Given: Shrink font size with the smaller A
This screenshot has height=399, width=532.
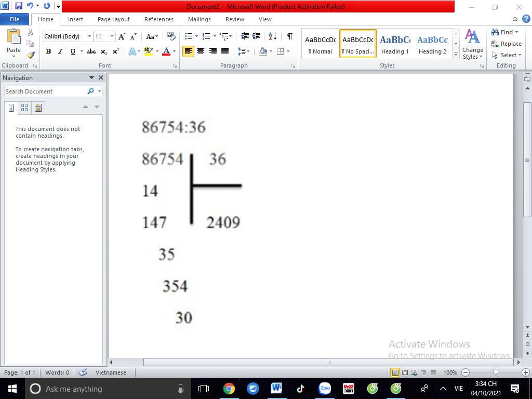Looking at the screenshot, I should click(x=133, y=37).
